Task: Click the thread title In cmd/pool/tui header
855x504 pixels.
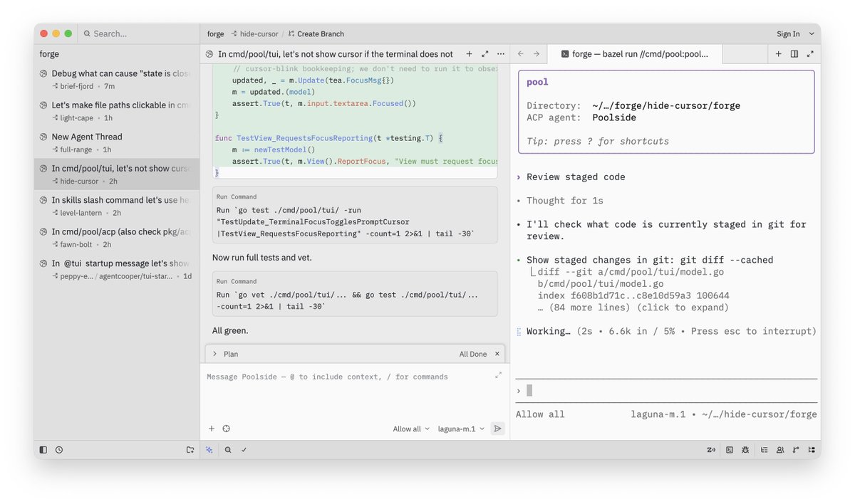Action: pos(336,54)
